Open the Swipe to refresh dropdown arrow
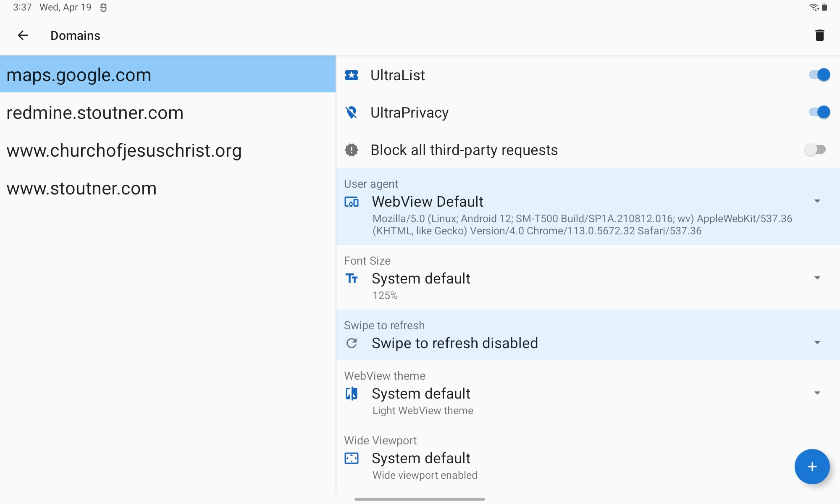 click(817, 343)
